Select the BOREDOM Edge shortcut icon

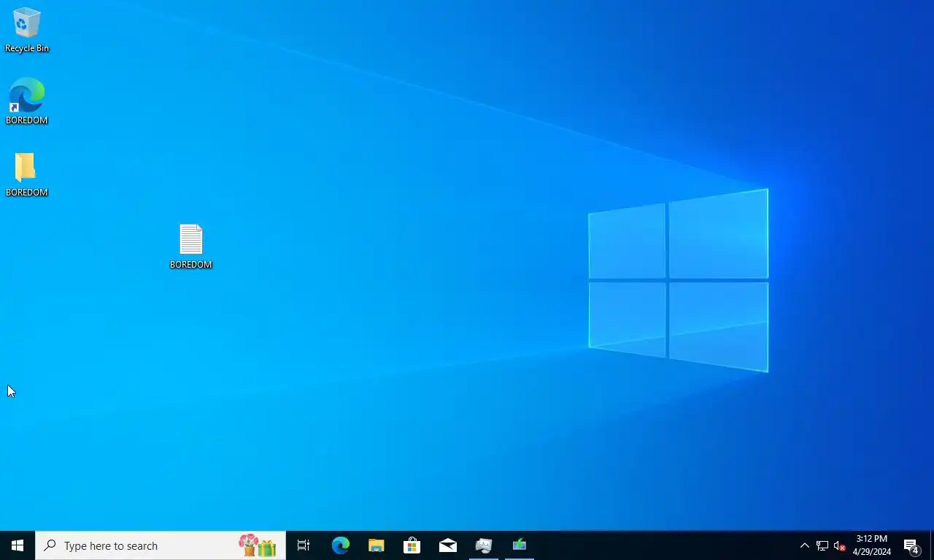[27, 101]
